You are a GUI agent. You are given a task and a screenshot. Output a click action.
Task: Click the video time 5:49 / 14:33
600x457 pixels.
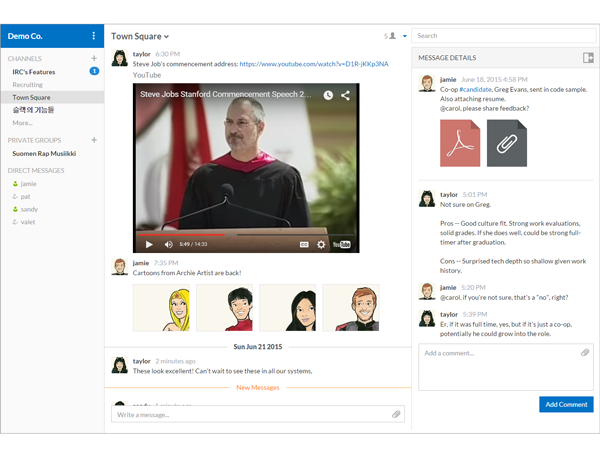[x=193, y=244]
